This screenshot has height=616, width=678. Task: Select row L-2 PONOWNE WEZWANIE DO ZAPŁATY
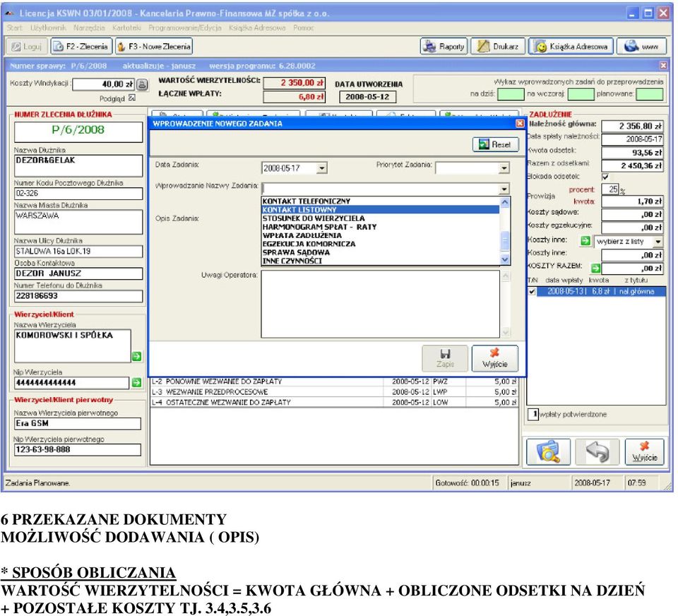click(x=334, y=381)
